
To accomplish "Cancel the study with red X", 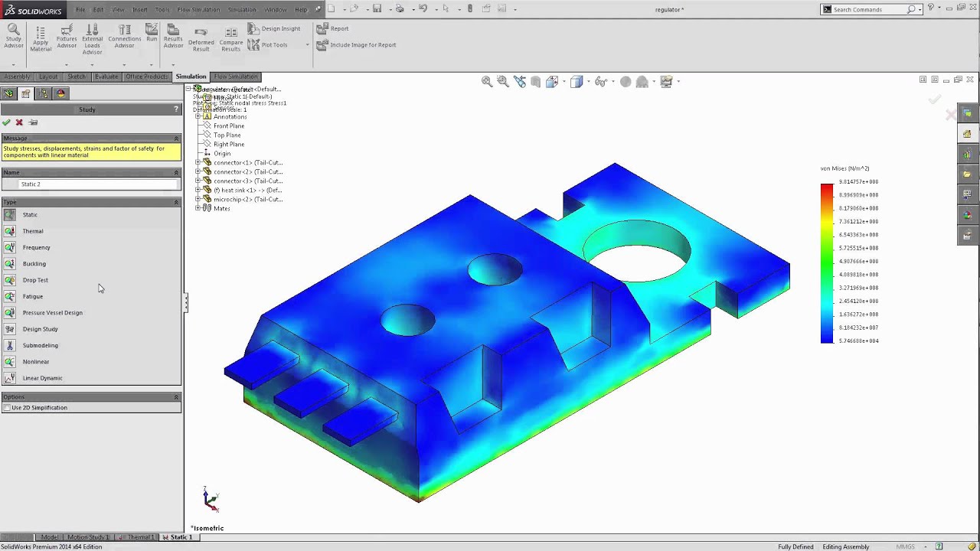I will coord(19,122).
